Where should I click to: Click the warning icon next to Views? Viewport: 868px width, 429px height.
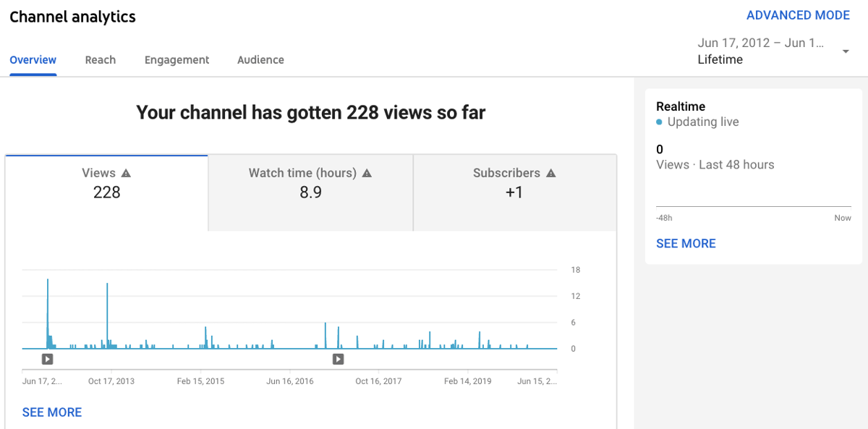tap(127, 172)
